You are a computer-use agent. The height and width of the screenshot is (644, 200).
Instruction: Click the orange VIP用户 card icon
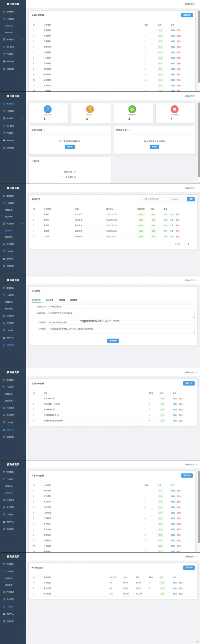(90, 109)
